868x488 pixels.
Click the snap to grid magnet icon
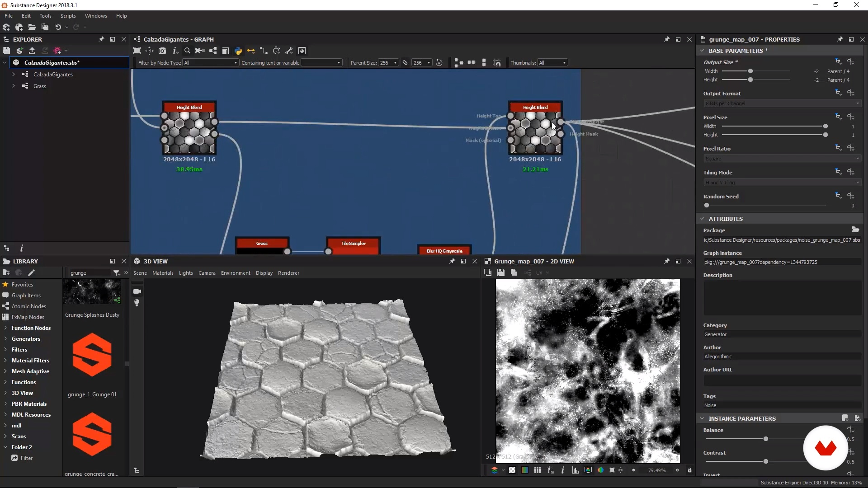[x=497, y=63]
